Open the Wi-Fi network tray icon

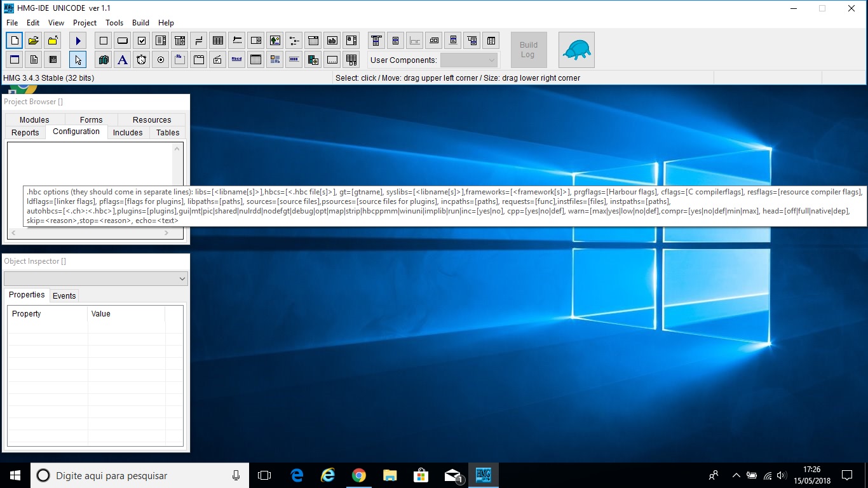(767, 475)
